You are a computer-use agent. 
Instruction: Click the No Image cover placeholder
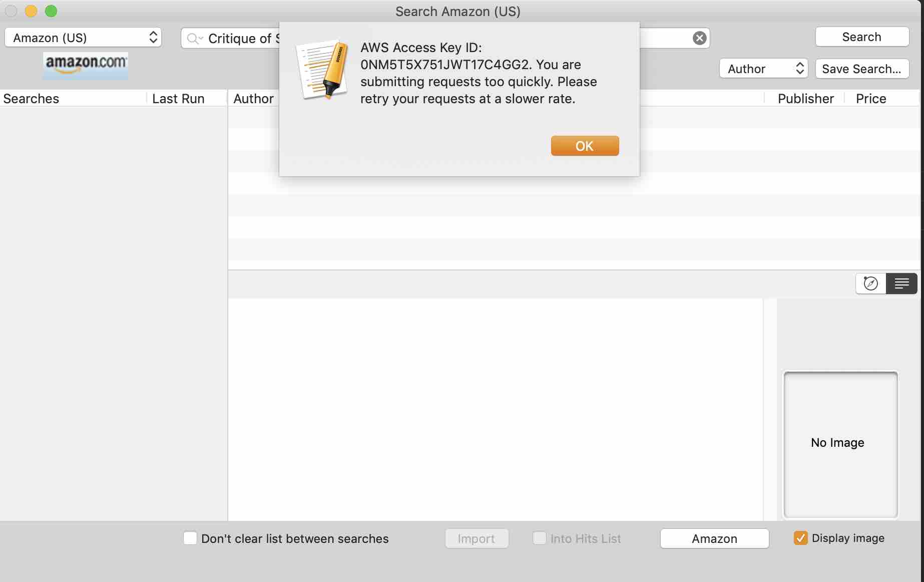pyautogui.click(x=840, y=444)
